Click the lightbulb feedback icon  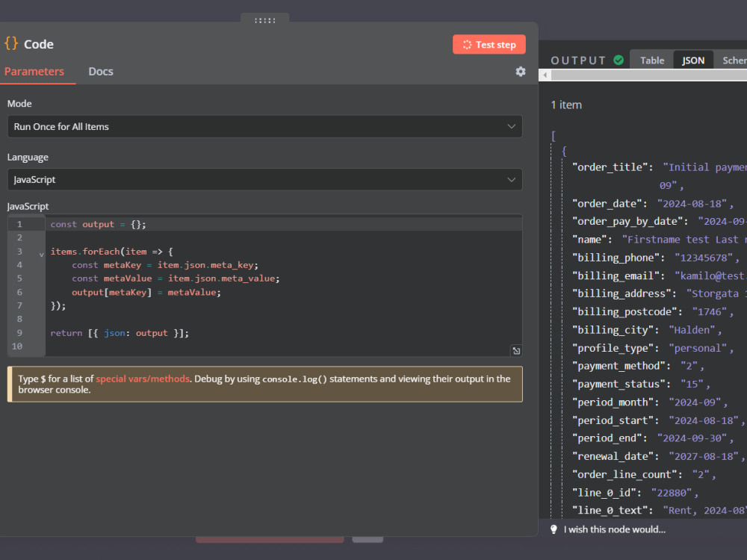pyautogui.click(x=554, y=529)
